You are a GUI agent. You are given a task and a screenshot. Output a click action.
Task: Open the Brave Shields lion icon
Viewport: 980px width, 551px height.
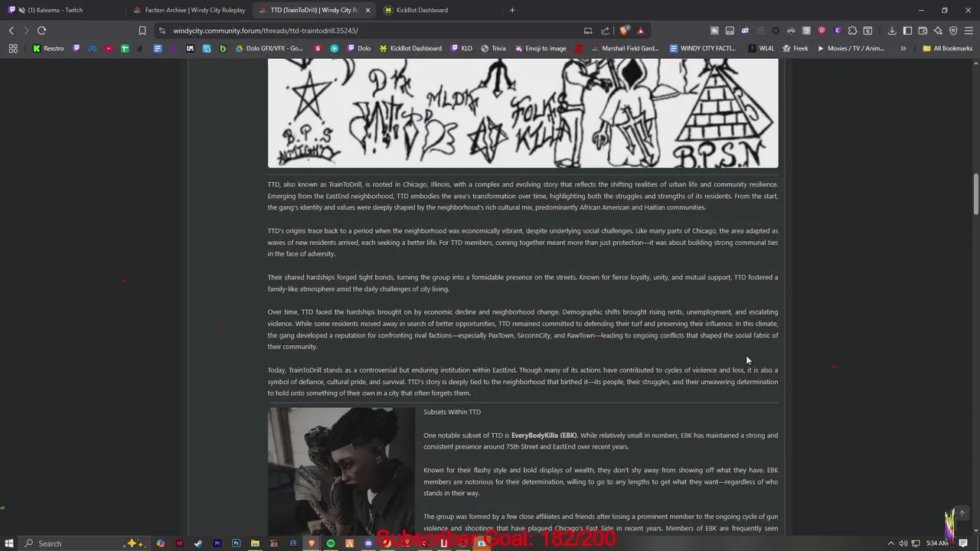click(624, 31)
